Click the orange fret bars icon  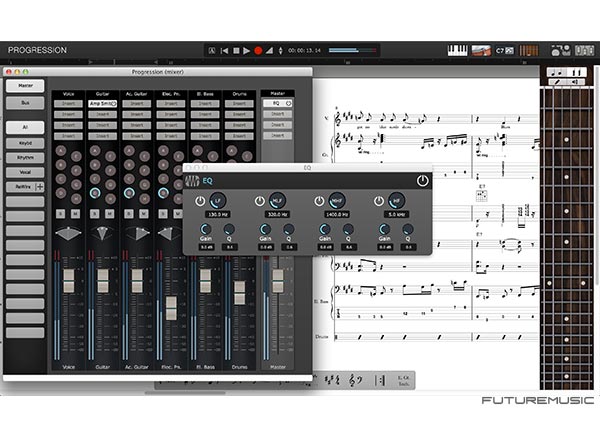[528, 51]
